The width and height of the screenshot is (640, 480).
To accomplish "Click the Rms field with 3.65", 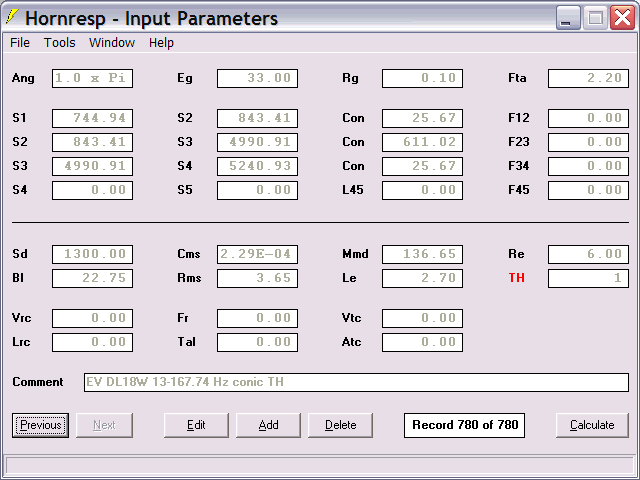I will (258, 279).
